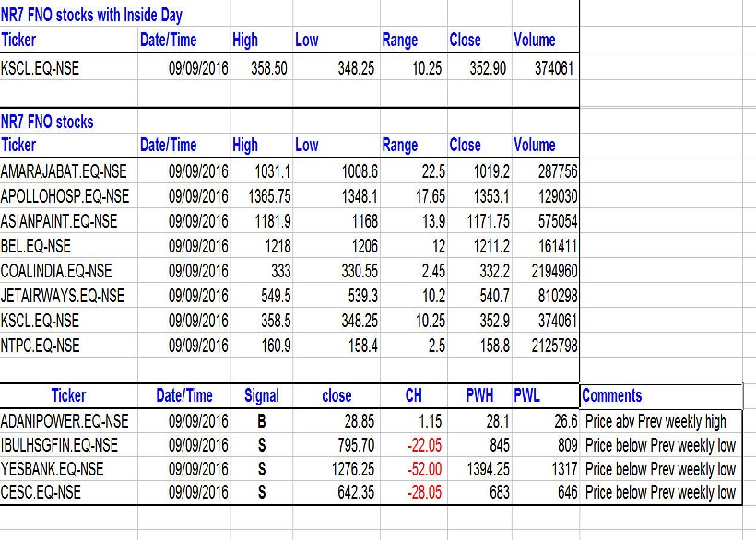
Task: Select the "CH" column header cell
Action: [x=414, y=395]
